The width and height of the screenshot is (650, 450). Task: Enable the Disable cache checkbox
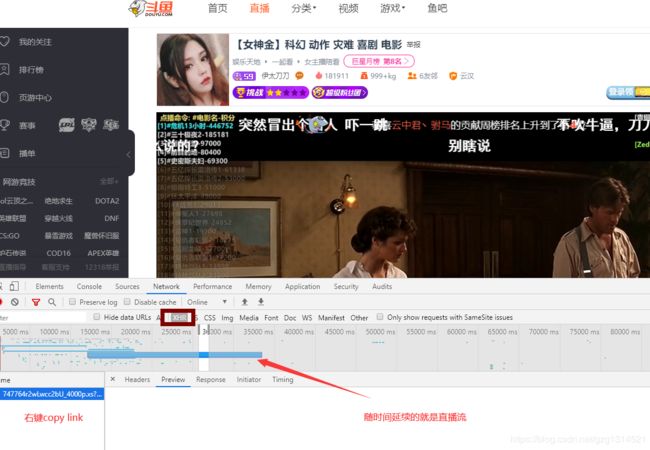point(127,302)
